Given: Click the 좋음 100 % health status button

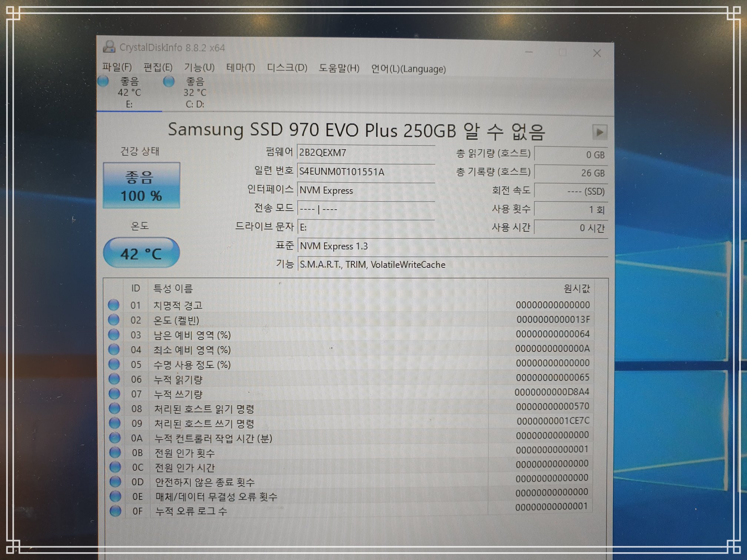Looking at the screenshot, I should [142, 186].
